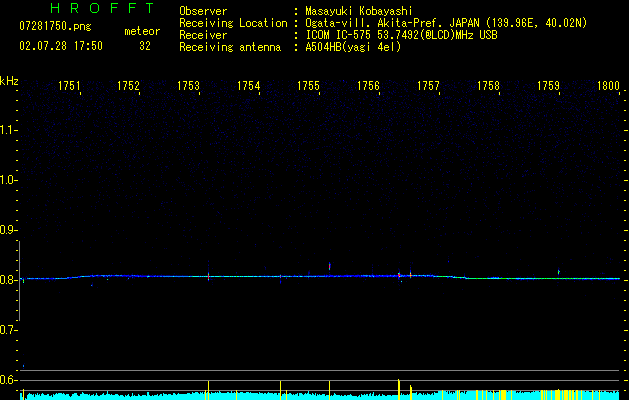The image size is (629, 400).
Task: Click the 1758 time tick label
Action: click(x=488, y=86)
